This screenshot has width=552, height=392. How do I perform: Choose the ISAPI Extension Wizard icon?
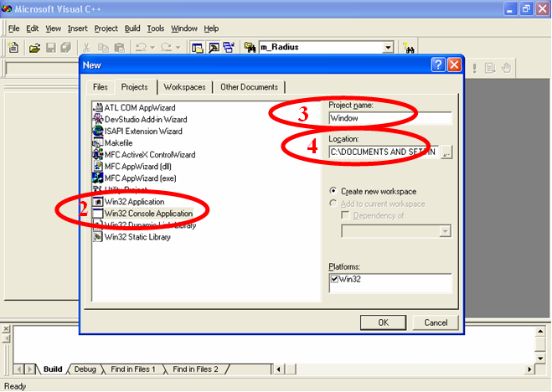[x=99, y=132]
